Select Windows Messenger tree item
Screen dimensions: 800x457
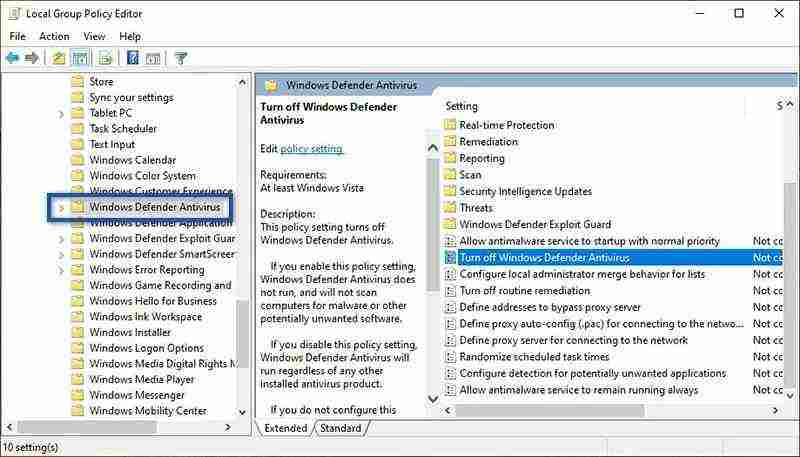[x=137, y=395]
